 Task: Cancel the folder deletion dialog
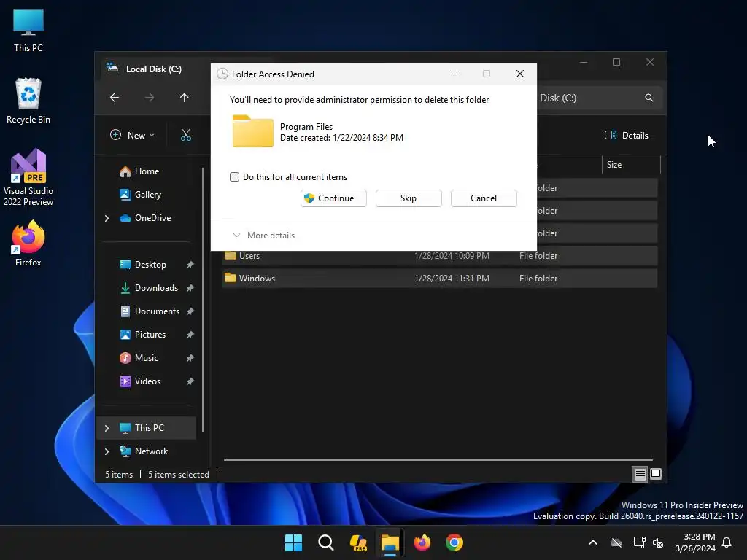click(484, 198)
